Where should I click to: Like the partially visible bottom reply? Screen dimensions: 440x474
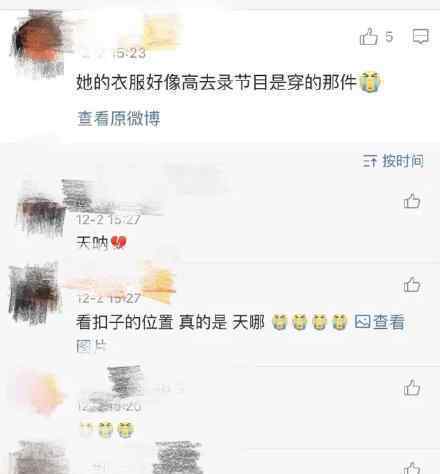click(x=412, y=468)
